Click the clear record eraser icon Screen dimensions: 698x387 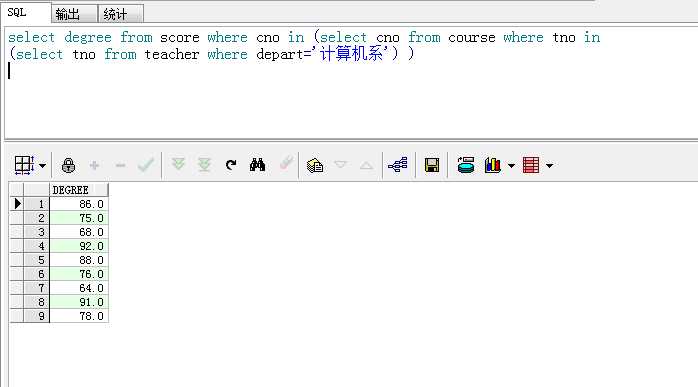click(x=286, y=163)
